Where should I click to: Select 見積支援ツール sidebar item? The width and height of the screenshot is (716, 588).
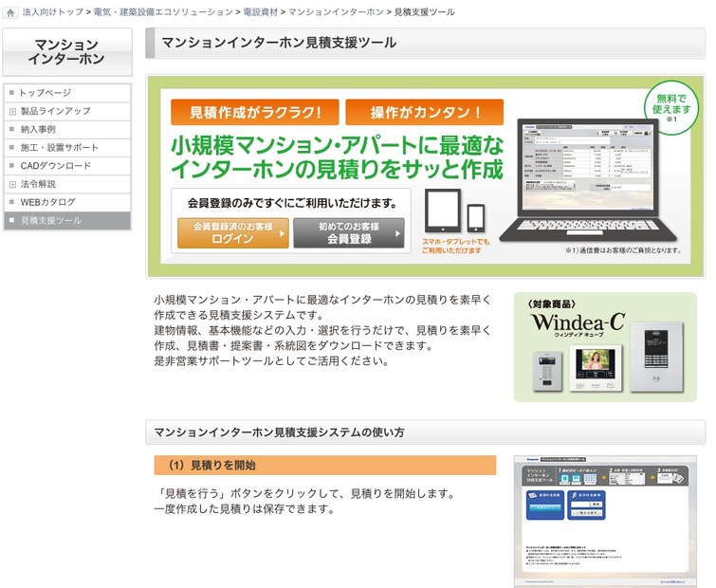pyautogui.click(x=67, y=220)
